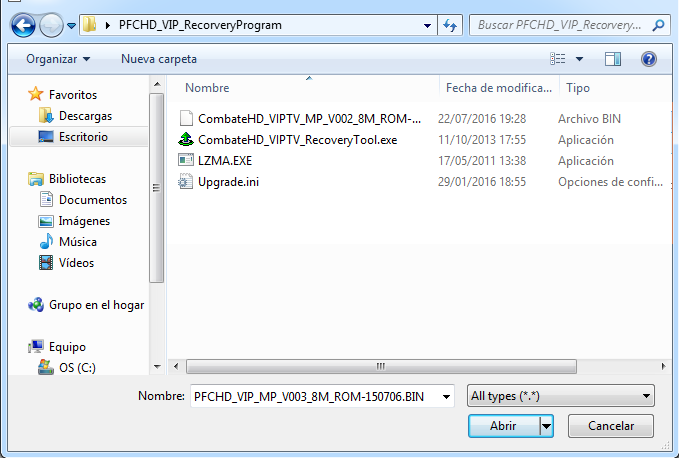Image resolution: width=679 pixels, height=458 pixels.
Task: Click the Nombre filename input field
Action: pos(322,396)
